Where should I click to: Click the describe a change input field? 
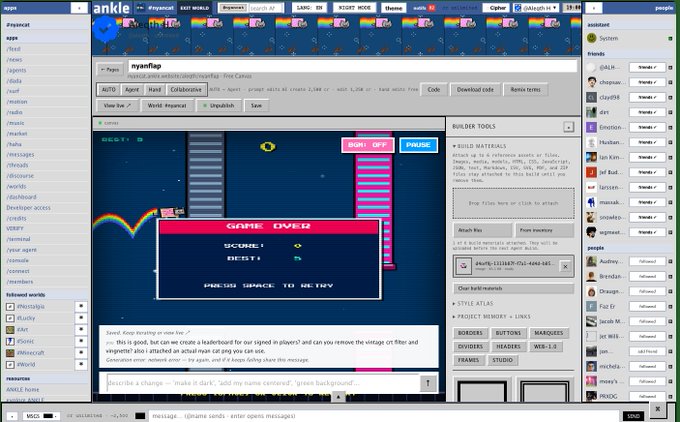point(263,383)
